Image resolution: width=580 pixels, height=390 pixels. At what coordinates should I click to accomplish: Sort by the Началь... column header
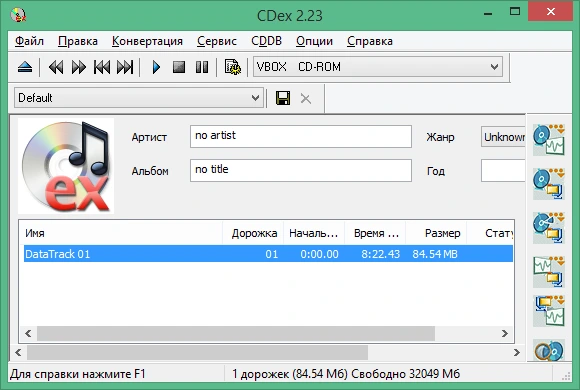click(x=314, y=233)
